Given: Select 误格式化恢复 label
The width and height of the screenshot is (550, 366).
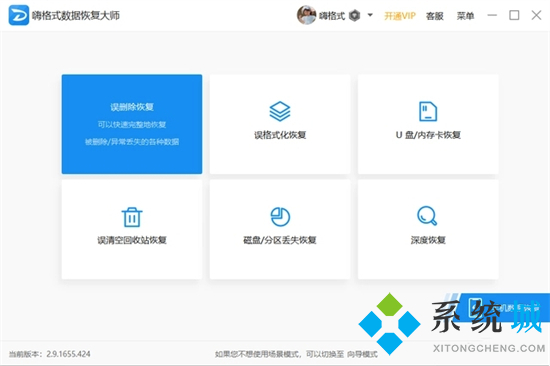Looking at the screenshot, I should (x=280, y=135).
